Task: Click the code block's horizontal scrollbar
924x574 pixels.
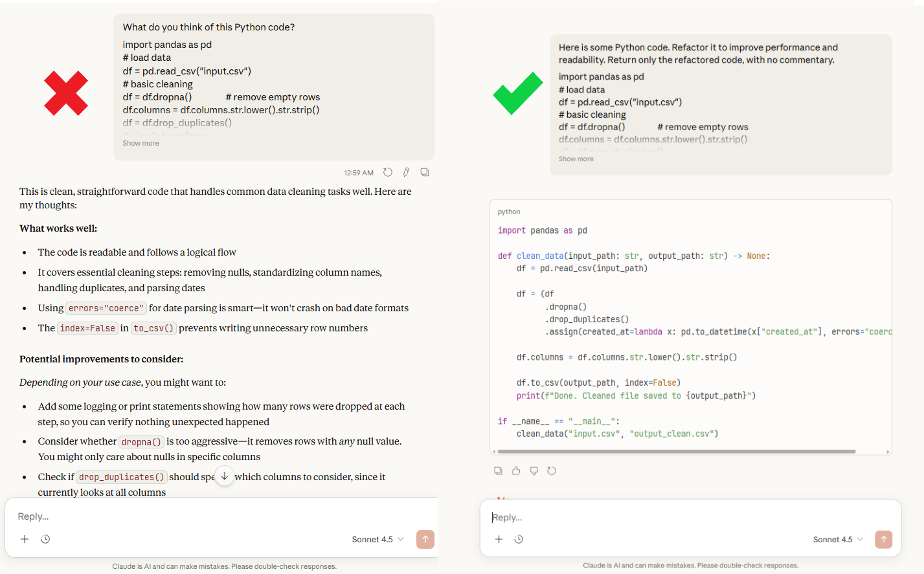Action: (676, 451)
